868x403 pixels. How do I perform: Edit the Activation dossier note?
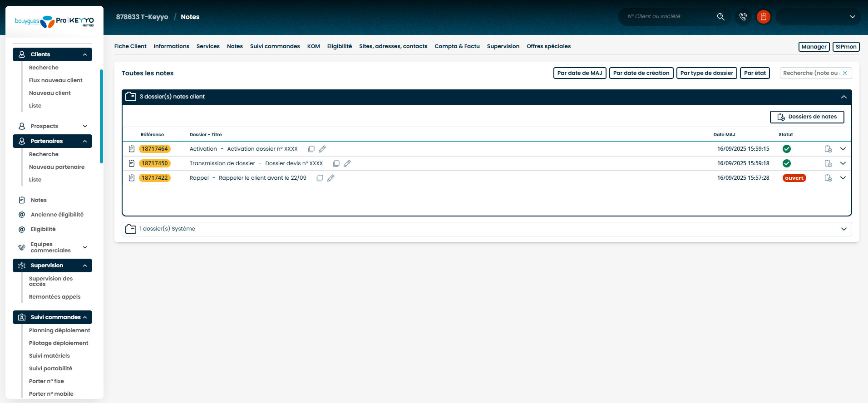click(x=322, y=149)
